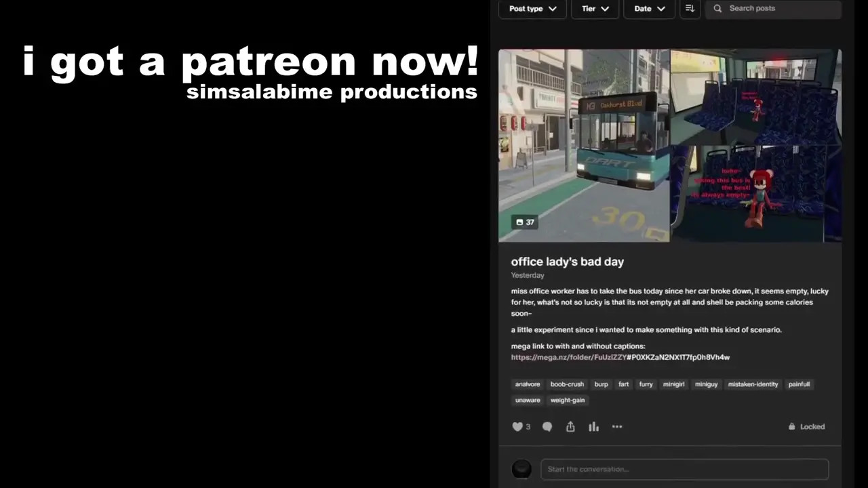
Task: Open the post's image collage preview
Action: pyautogui.click(x=670, y=145)
